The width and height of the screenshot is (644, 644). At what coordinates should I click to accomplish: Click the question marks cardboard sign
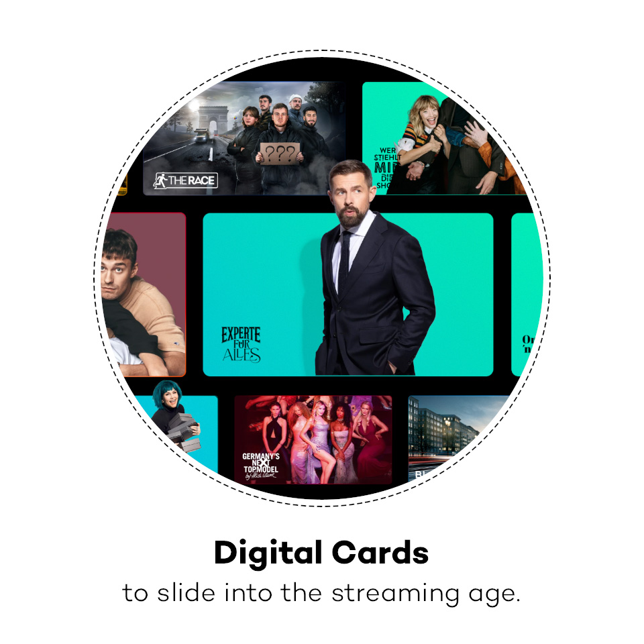280,154
